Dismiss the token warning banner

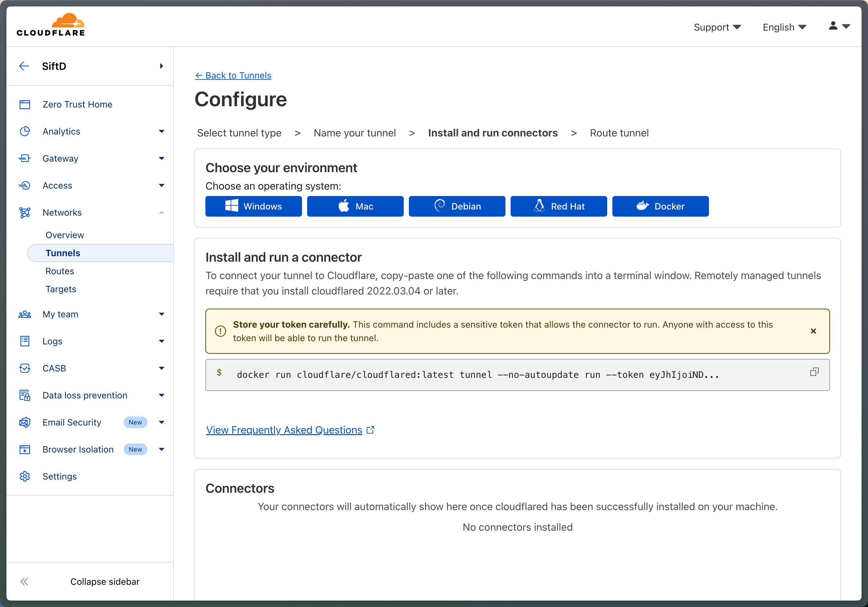pos(813,331)
